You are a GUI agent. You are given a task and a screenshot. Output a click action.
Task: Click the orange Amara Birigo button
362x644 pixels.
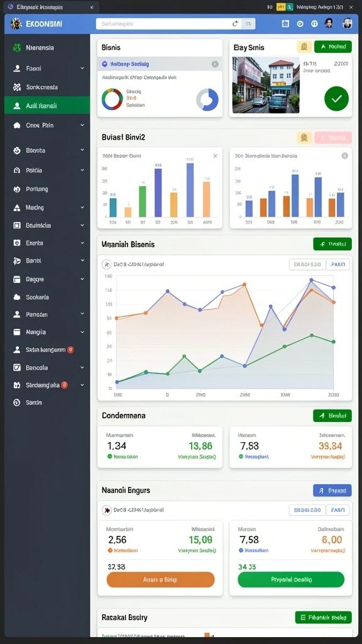click(x=160, y=579)
